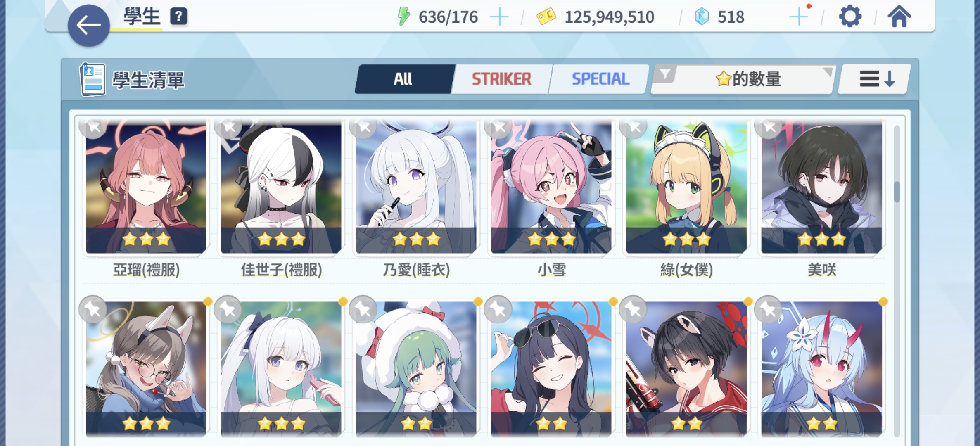980x446 pixels.
Task: Go back with the arrow button
Action: pos(89,25)
